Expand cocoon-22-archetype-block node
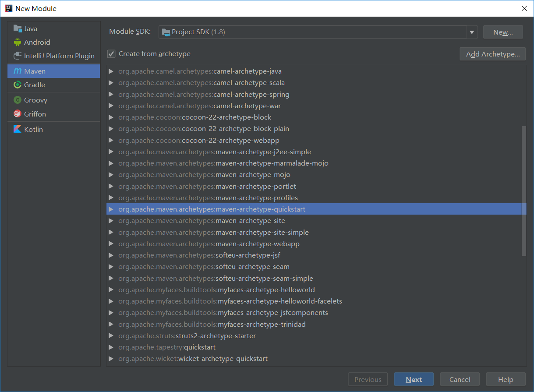 (x=111, y=117)
